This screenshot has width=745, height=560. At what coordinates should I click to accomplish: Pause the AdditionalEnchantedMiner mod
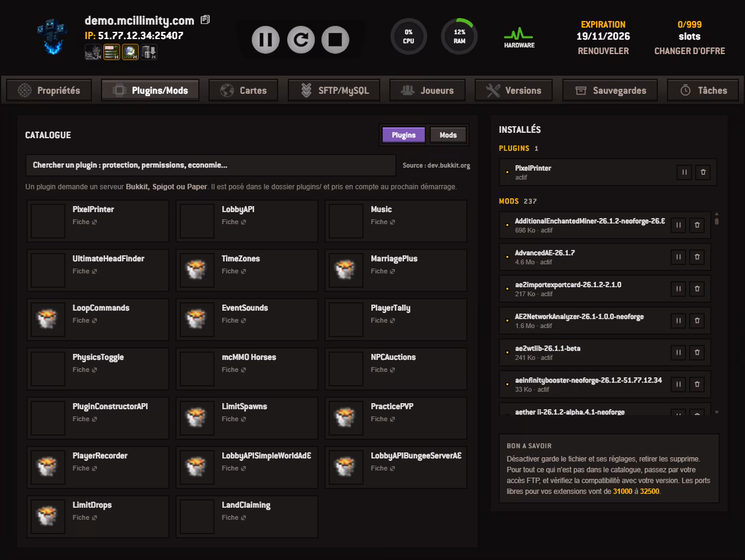click(x=678, y=225)
